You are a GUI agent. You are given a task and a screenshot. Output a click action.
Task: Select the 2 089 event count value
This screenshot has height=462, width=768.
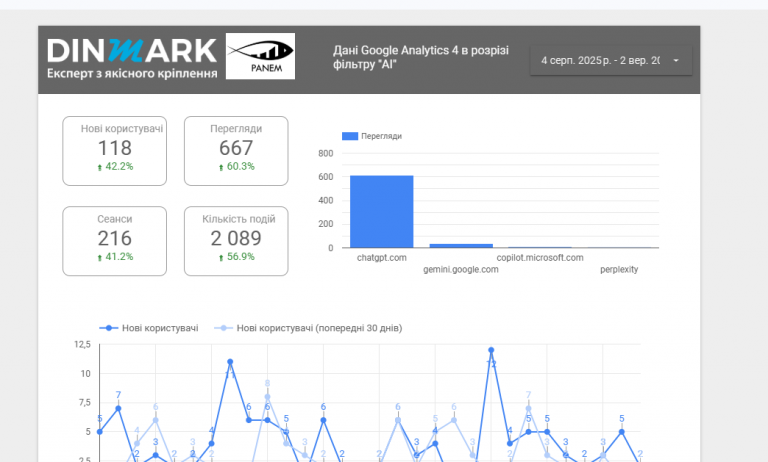tap(236, 238)
